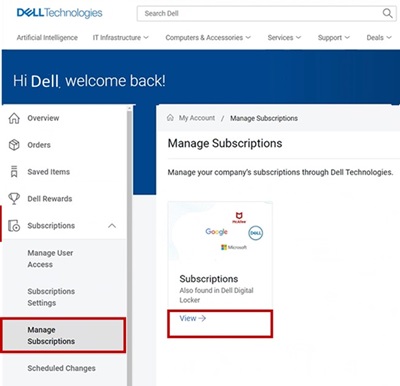
Task: Click the Search Dell input field
Action: (x=260, y=13)
